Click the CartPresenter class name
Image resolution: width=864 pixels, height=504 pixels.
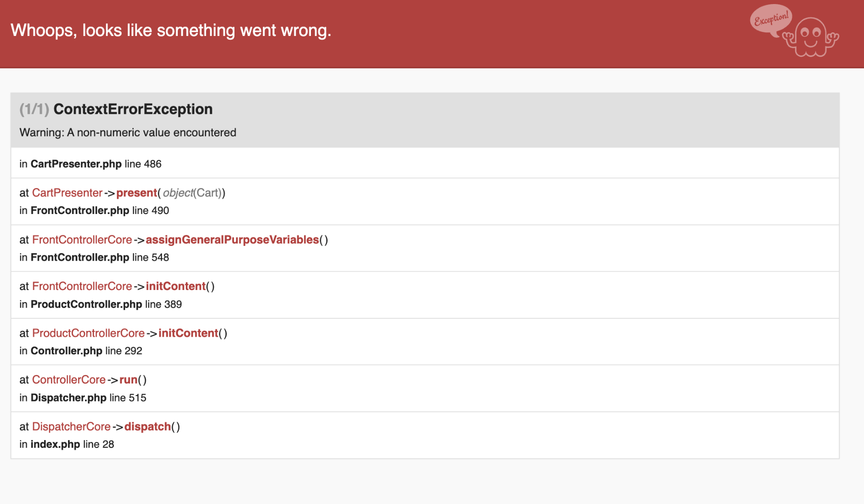[x=67, y=193]
